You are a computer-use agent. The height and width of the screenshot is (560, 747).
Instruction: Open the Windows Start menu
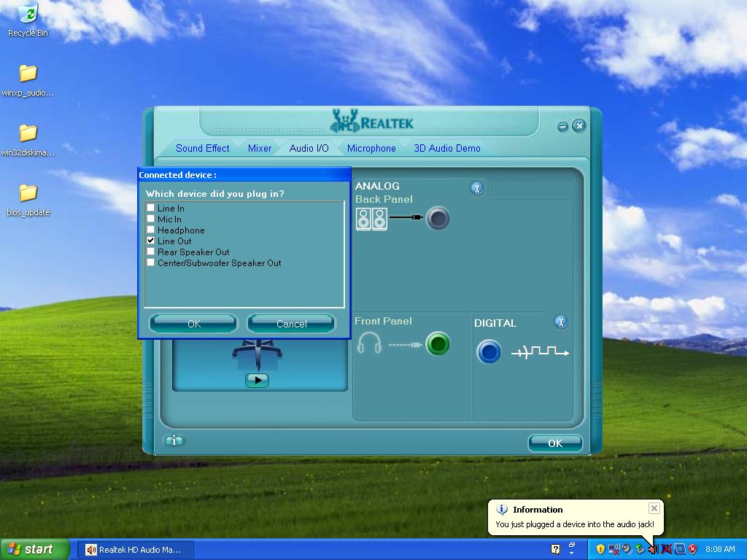tap(34, 550)
